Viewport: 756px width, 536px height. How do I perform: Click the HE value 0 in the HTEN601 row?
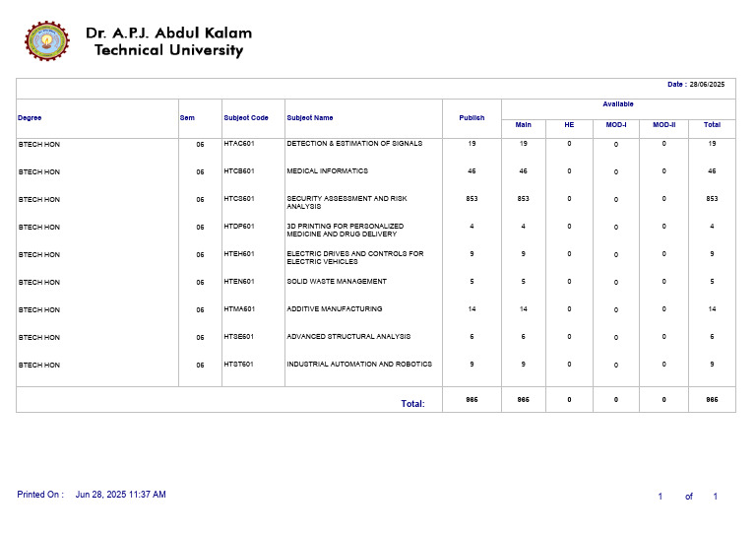click(569, 281)
